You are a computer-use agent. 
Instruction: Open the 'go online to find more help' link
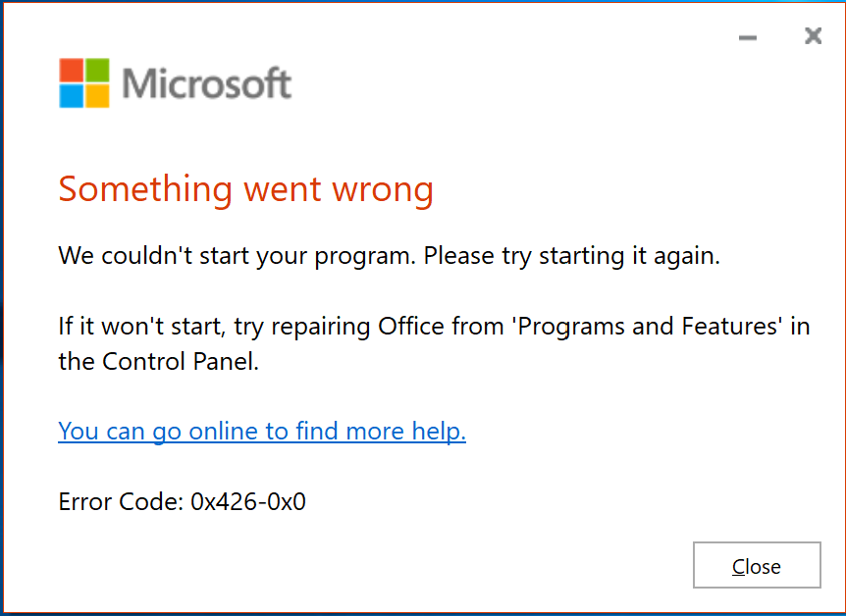click(262, 432)
